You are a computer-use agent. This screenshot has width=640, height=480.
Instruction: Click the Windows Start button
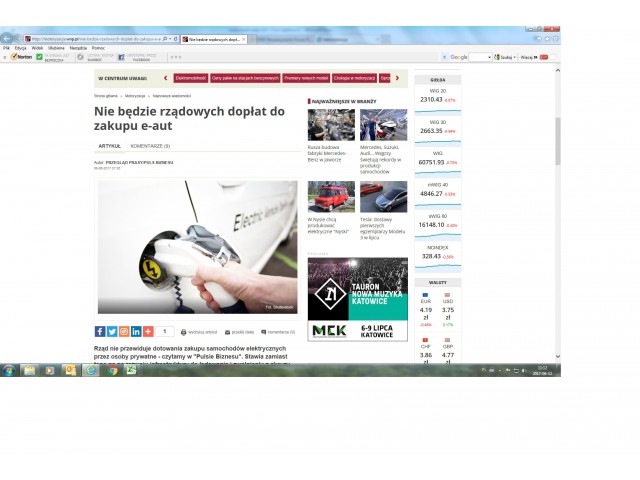point(8,370)
